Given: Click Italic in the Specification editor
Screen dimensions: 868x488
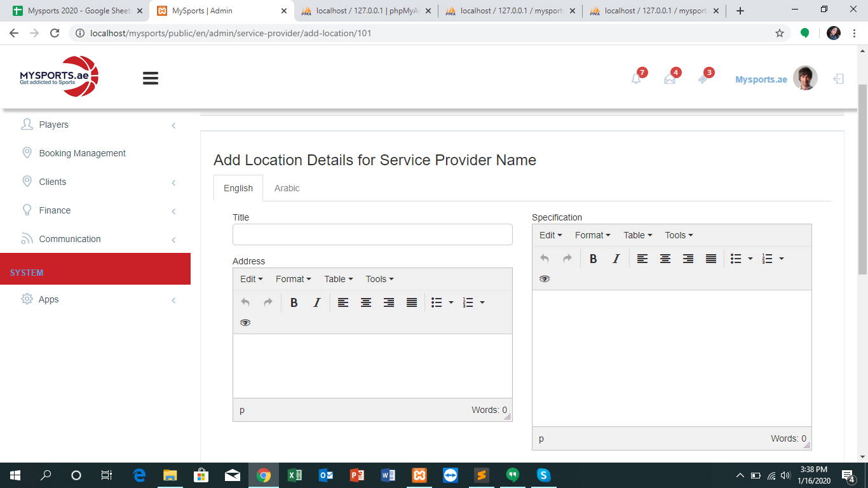Looking at the screenshot, I should [616, 259].
